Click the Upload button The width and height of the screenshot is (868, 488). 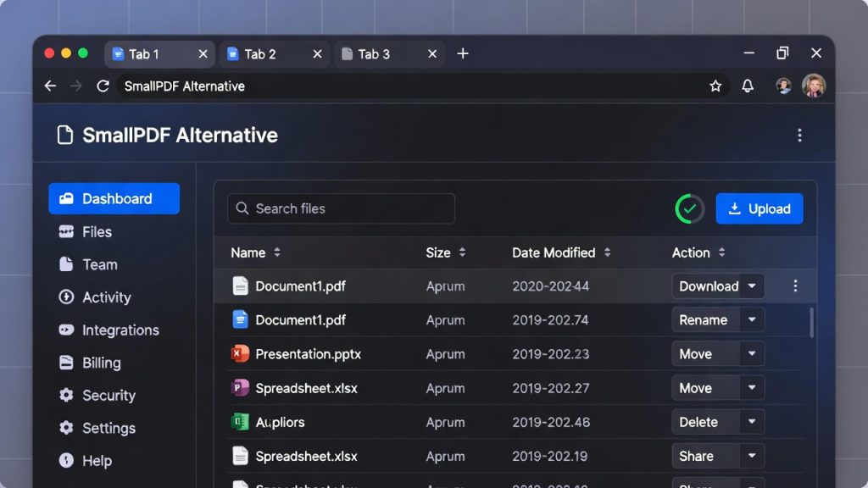click(x=759, y=208)
